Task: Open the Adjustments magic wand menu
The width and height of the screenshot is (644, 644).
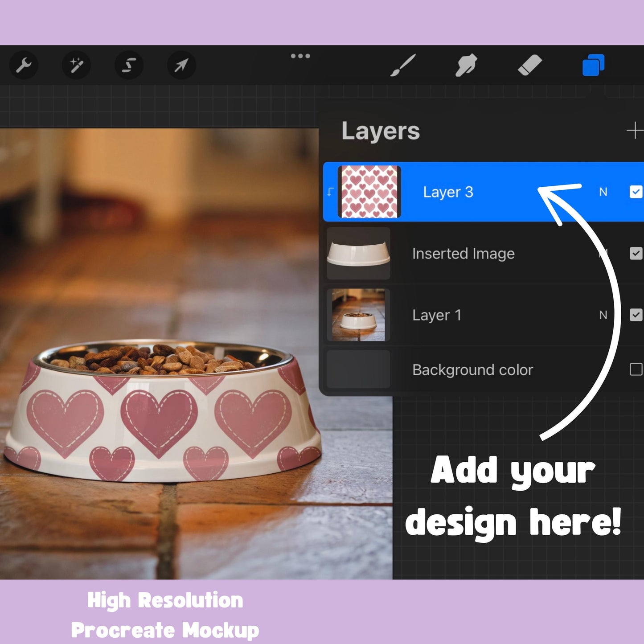Action: click(76, 66)
